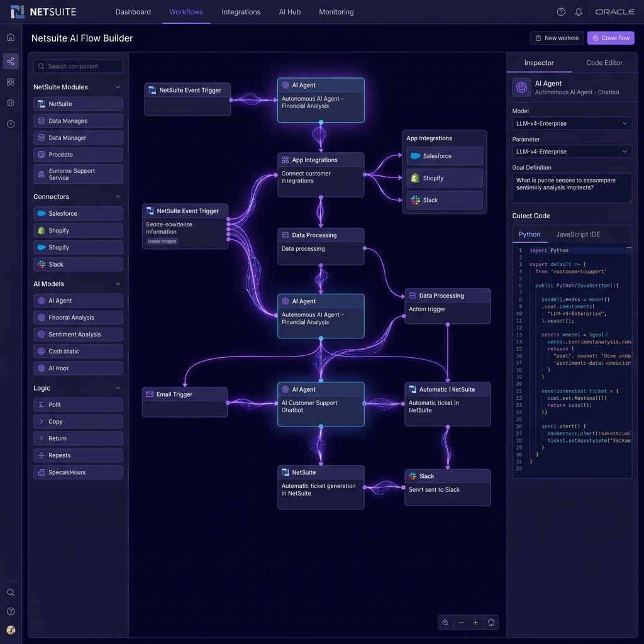Screen dimensions: 644x644
Task: Select the Pollt logic item
Action: [x=78, y=404]
